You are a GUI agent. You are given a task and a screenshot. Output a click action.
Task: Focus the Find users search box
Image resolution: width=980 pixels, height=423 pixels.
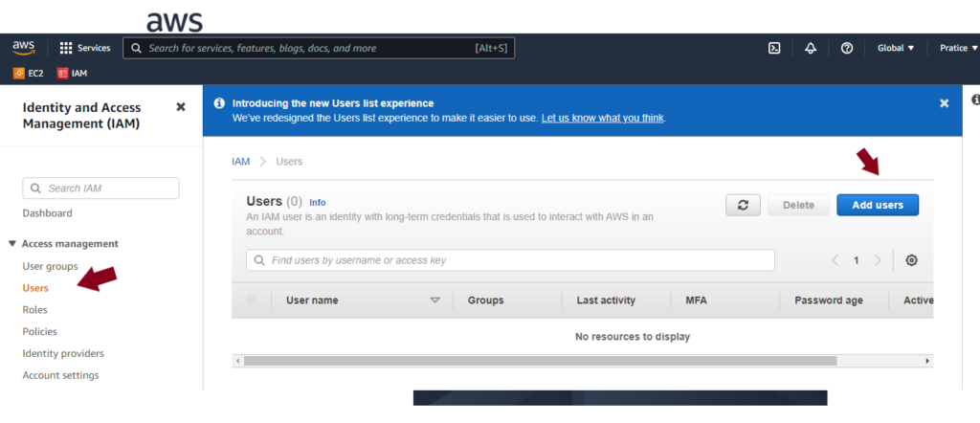[510, 260]
